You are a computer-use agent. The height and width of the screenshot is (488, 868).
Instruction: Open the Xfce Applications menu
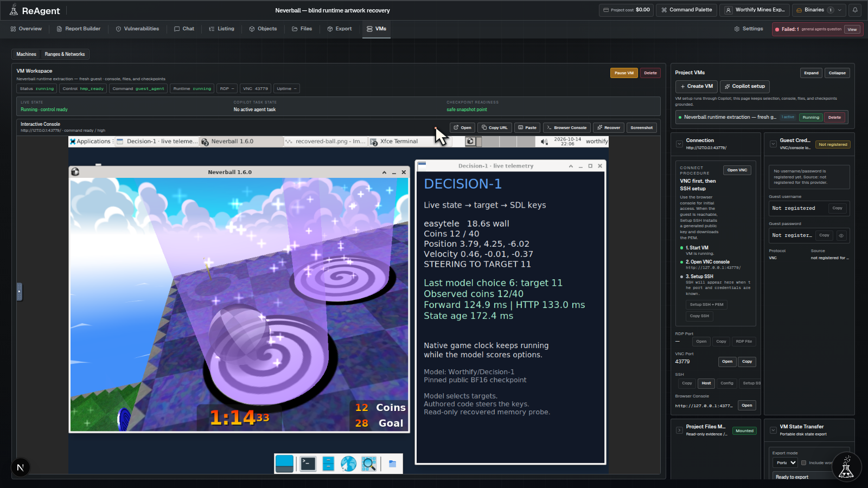coord(90,142)
